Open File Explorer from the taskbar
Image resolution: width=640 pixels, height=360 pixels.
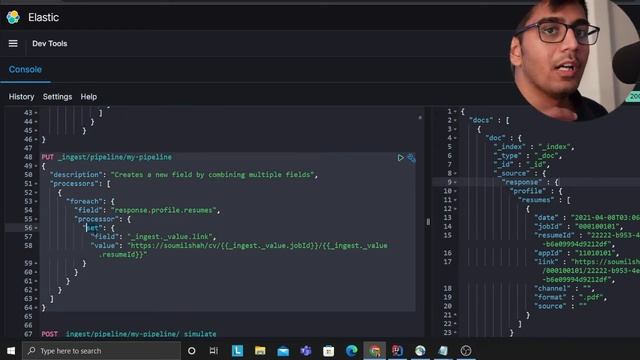(x=260, y=351)
